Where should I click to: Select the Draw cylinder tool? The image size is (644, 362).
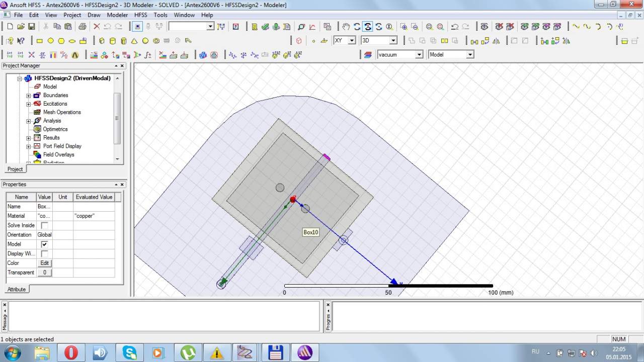click(112, 41)
